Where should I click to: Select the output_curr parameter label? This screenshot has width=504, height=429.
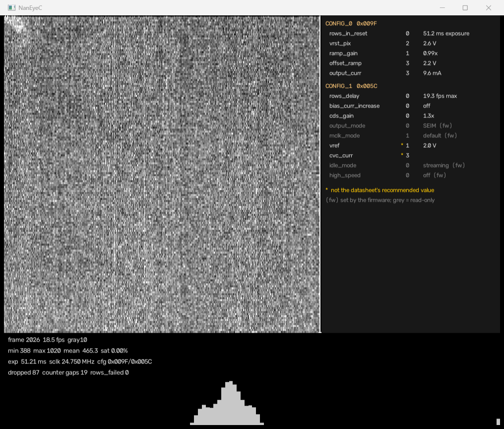pyautogui.click(x=345, y=73)
